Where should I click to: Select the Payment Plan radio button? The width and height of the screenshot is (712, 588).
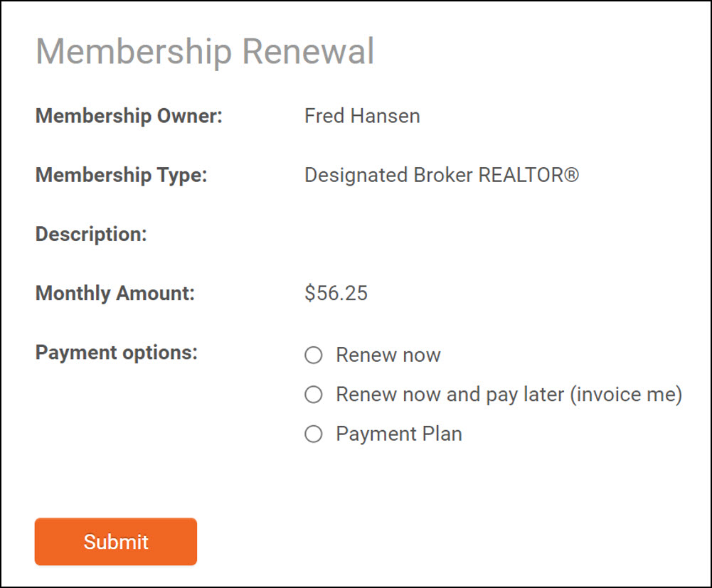[x=314, y=434]
